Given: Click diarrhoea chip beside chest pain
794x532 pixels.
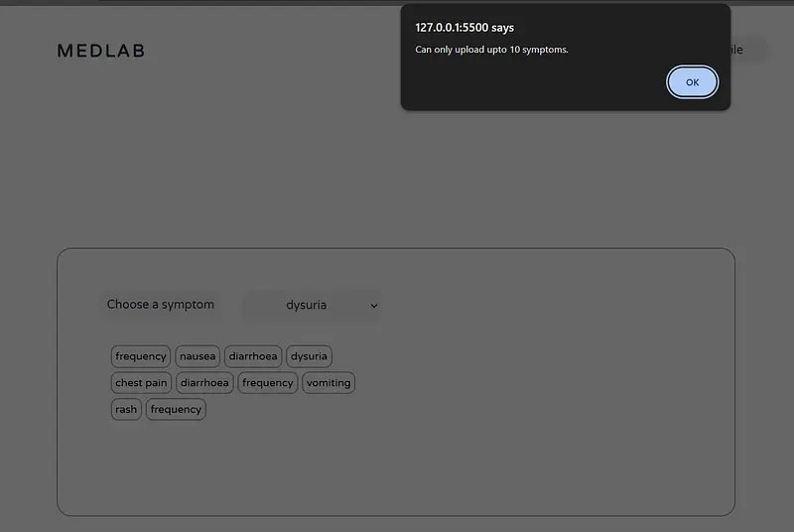Looking at the screenshot, I should point(204,383).
